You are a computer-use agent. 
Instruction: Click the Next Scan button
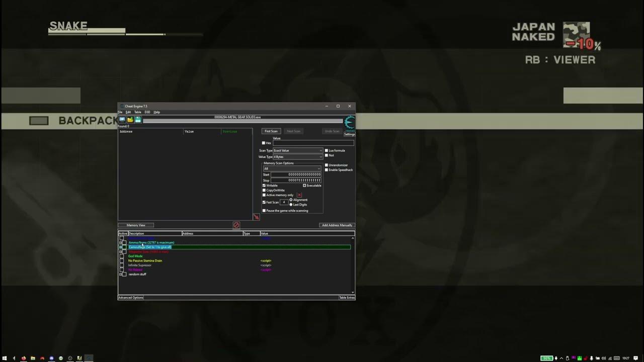[x=293, y=131]
